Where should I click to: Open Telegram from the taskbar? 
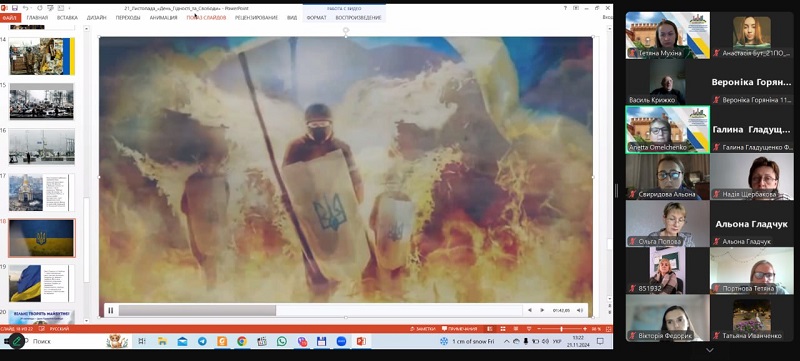point(202,341)
